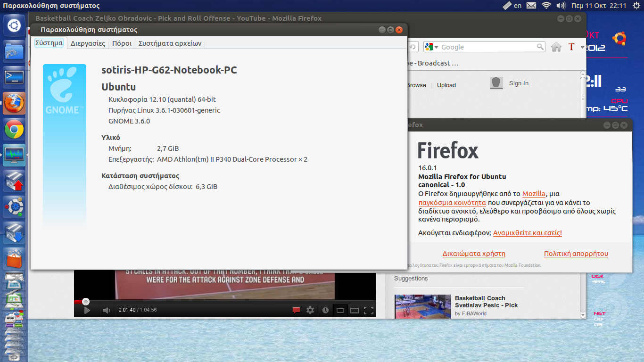Open the Wi-Fi network indicator menu

coord(546,6)
